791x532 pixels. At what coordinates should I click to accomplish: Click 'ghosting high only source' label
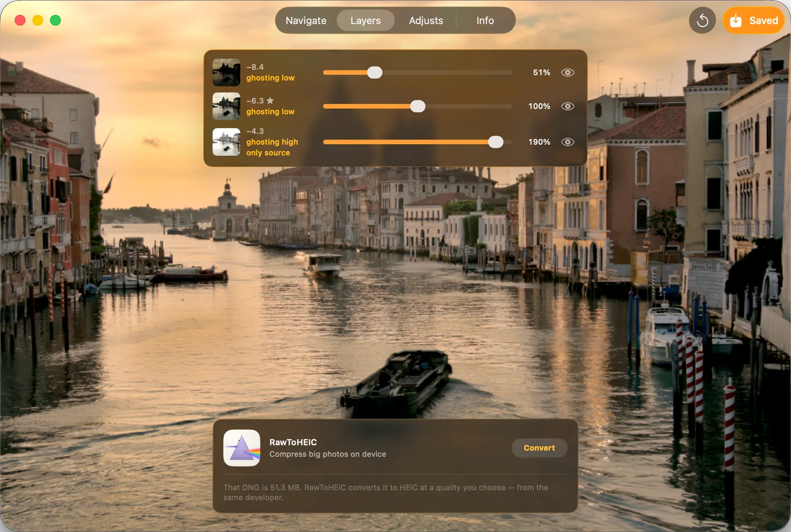pos(272,147)
